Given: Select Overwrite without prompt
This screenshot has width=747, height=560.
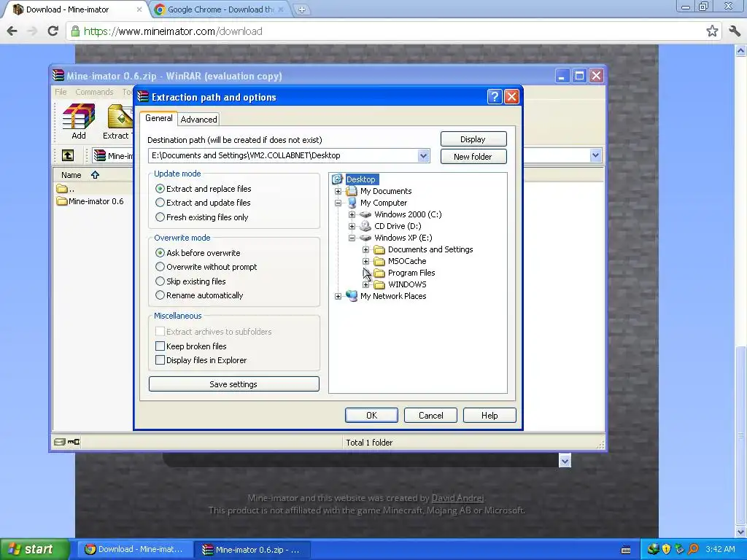Looking at the screenshot, I should (206, 267).
